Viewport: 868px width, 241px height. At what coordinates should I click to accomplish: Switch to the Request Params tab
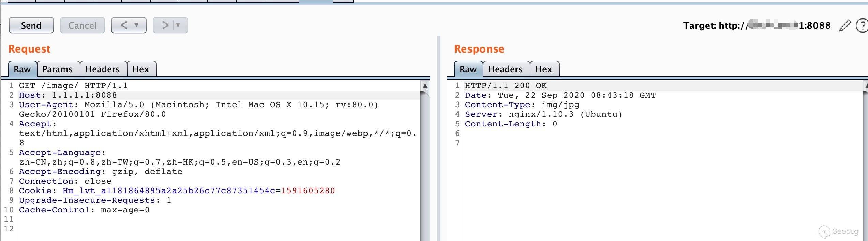(57, 69)
